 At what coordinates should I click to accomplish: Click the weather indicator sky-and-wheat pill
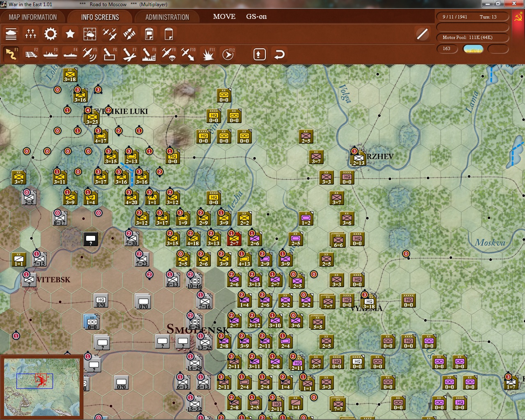(473, 49)
